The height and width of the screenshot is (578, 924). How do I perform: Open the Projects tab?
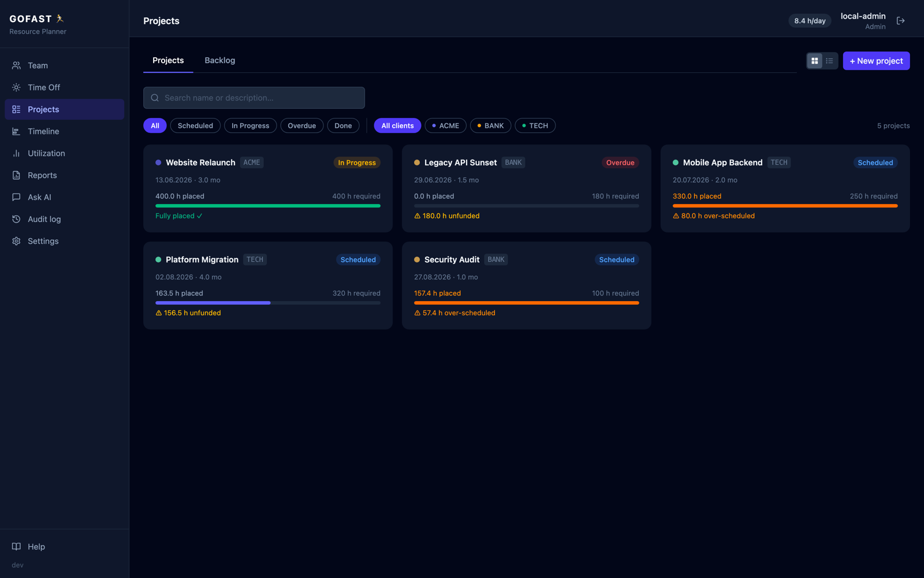pyautogui.click(x=168, y=60)
